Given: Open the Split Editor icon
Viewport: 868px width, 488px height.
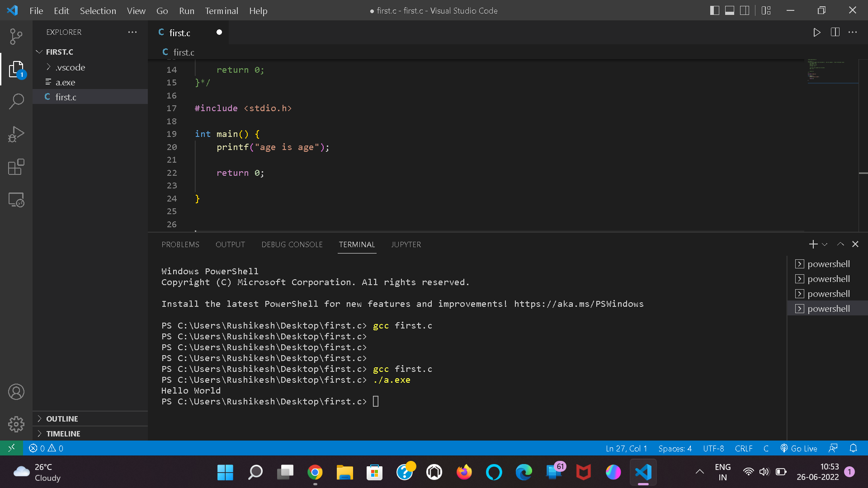Looking at the screenshot, I should coord(835,32).
